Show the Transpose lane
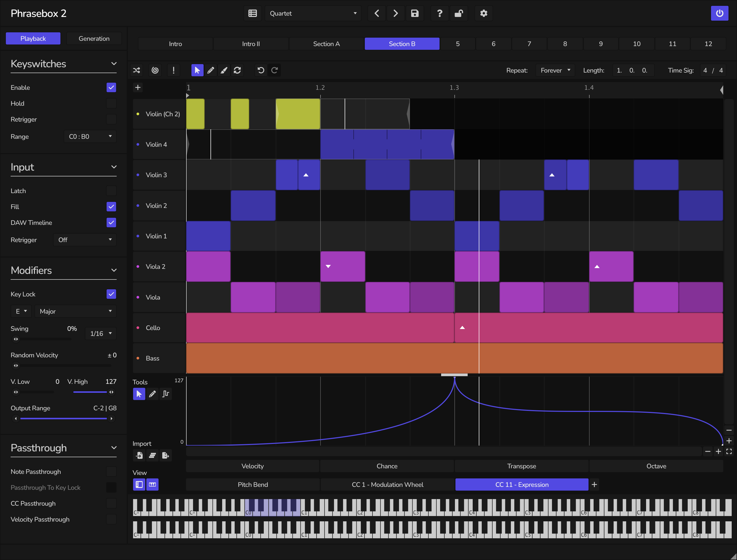The image size is (737, 560). point(522,466)
